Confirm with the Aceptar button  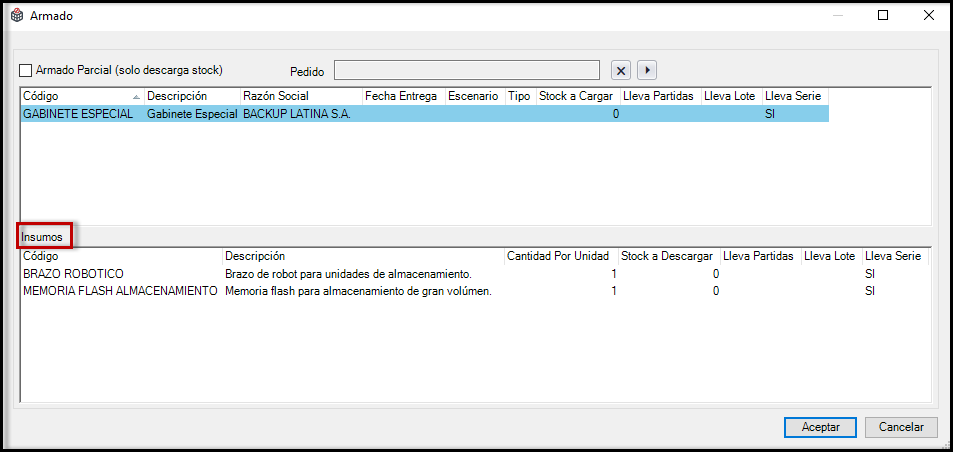(x=821, y=427)
